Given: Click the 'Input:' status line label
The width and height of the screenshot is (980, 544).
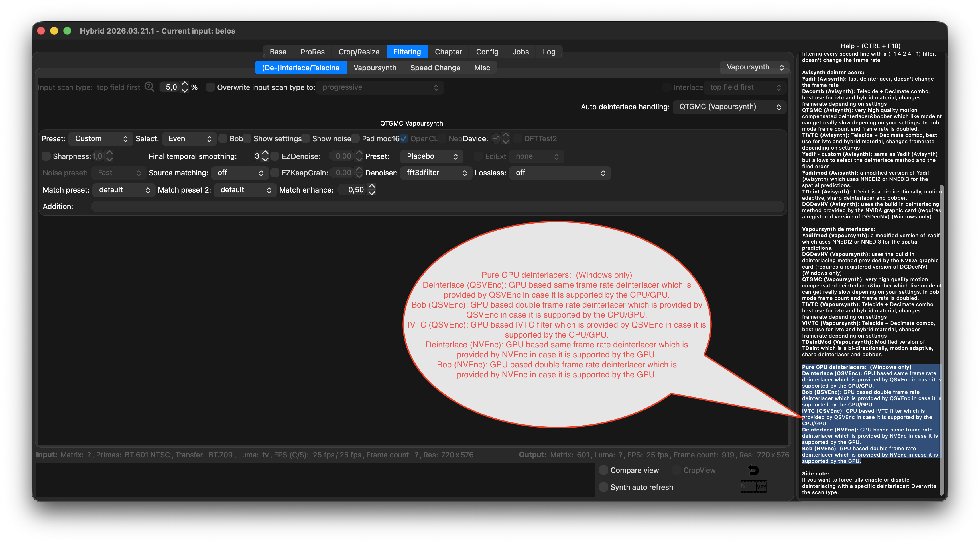Looking at the screenshot, I should point(46,455).
